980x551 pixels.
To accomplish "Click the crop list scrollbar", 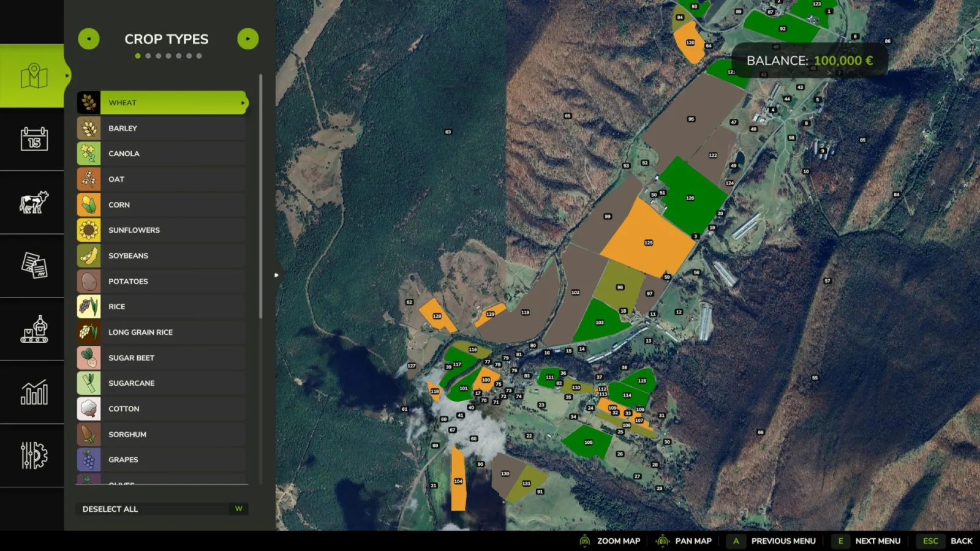I will point(261,196).
